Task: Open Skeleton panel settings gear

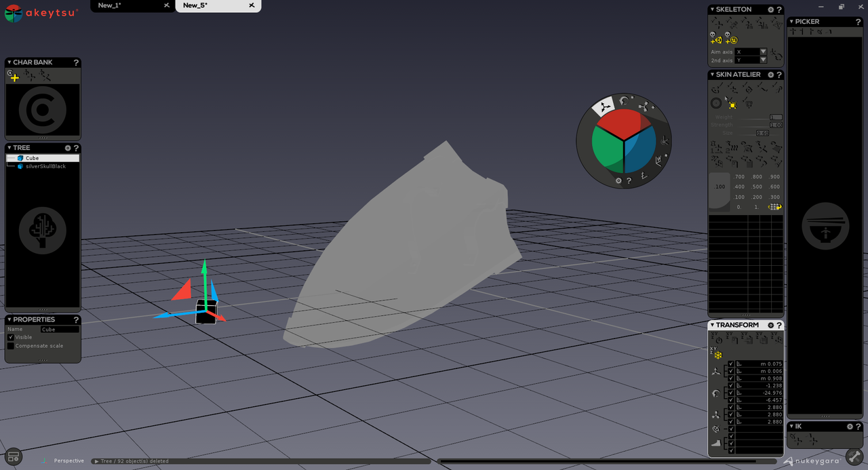Action: coord(771,9)
